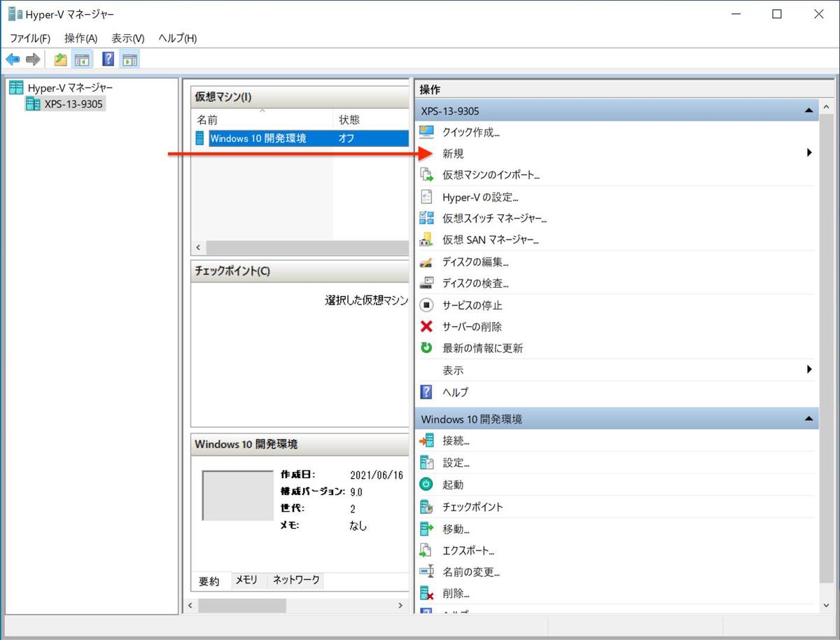Toggle the action pane toolbar icon
840x640 pixels.
coord(129,60)
